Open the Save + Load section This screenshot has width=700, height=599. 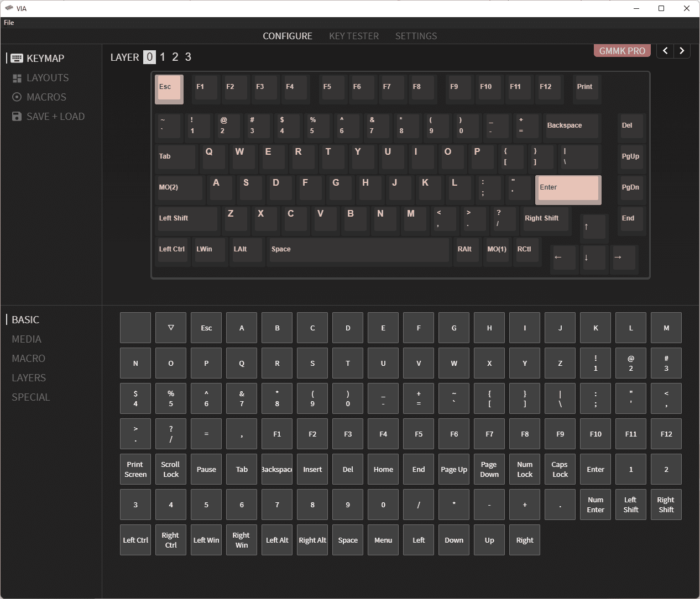click(49, 117)
